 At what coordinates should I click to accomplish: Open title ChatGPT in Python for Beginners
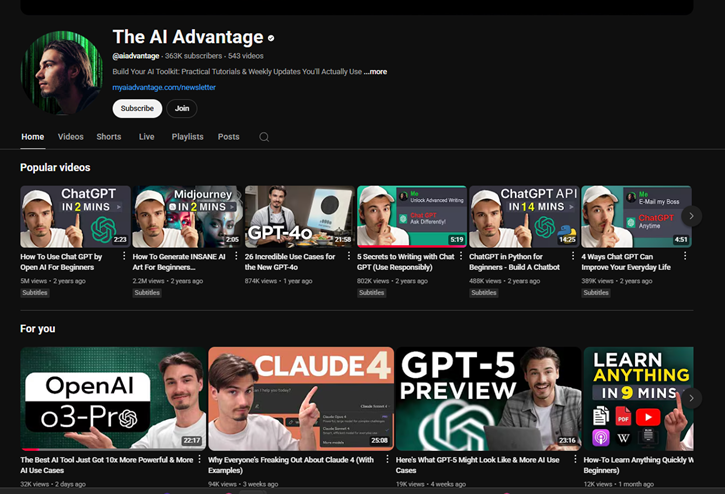[x=514, y=262]
